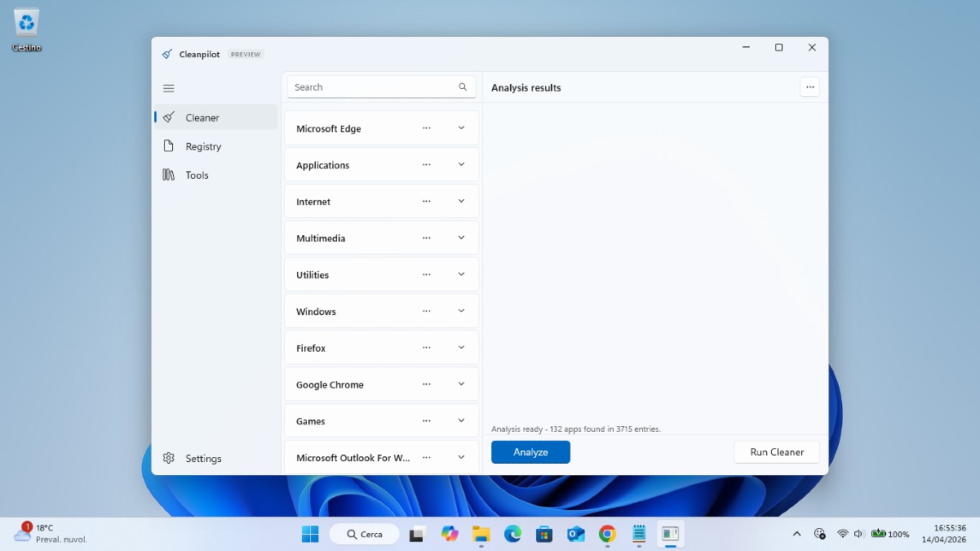Expand the Firefox category chevron
This screenshot has height=551, width=980.
pos(460,347)
